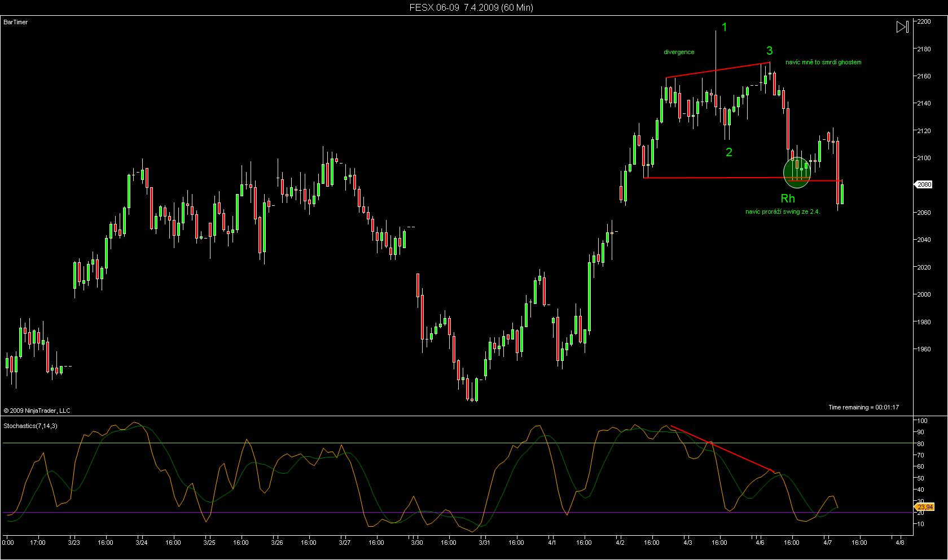Click the 1960 price axis label

coord(924,349)
